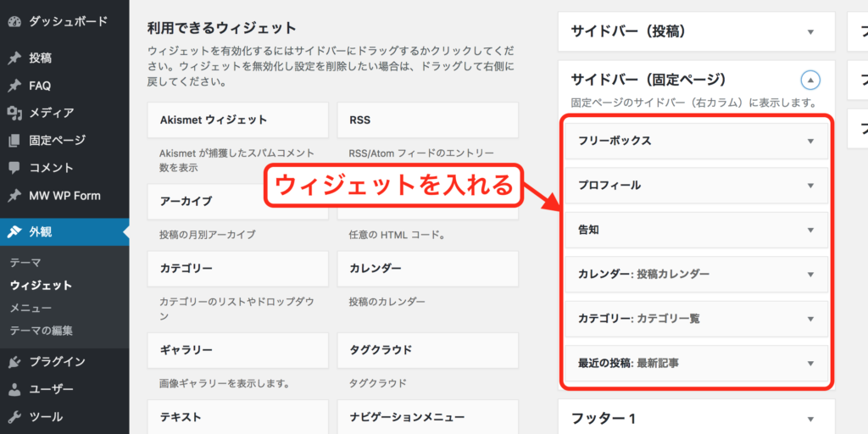The width and height of the screenshot is (868, 434).
Task: Click the メディア media icon
Action: [14, 113]
